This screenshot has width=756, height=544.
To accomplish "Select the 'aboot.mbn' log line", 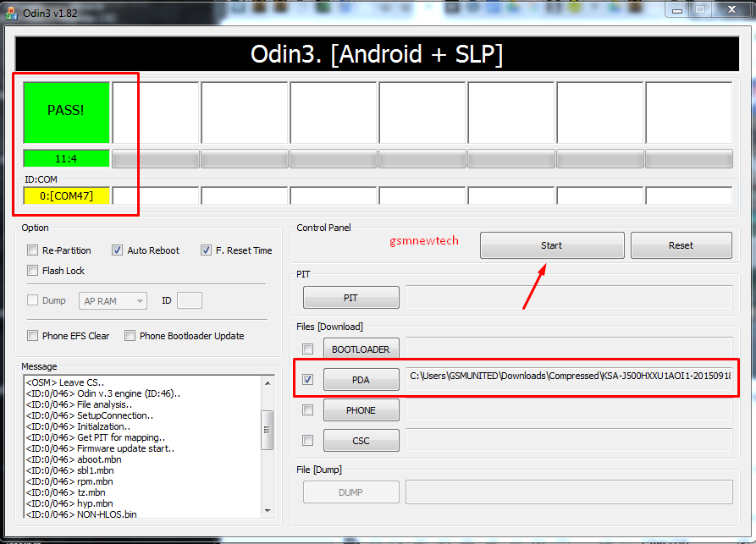I will coord(74,459).
